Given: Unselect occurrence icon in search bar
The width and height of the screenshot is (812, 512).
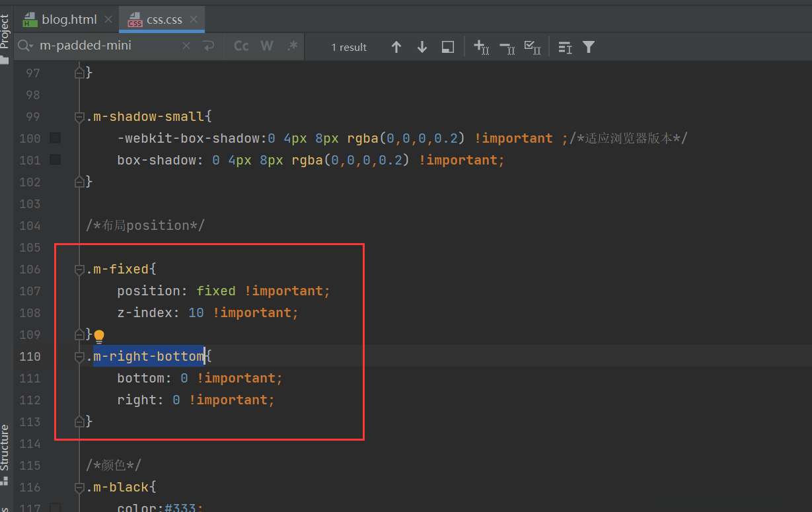Looking at the screenshot, I should click(507, 47).
